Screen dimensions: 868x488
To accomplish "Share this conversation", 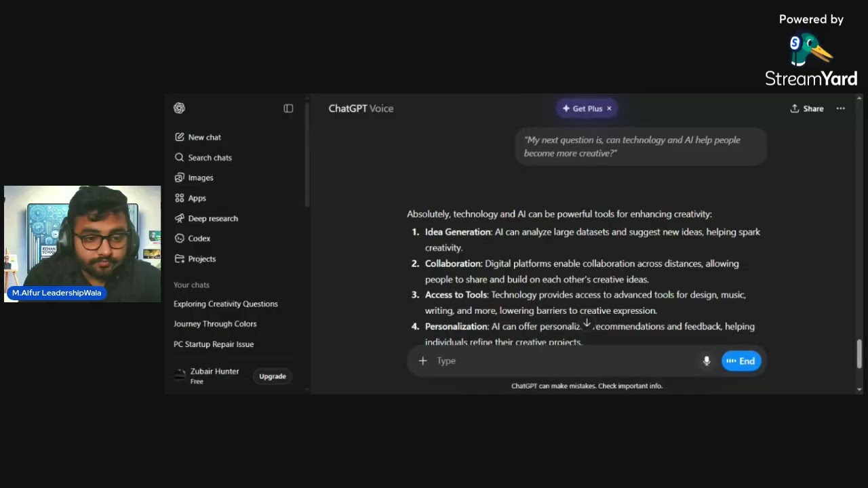I will coord(806,108).
